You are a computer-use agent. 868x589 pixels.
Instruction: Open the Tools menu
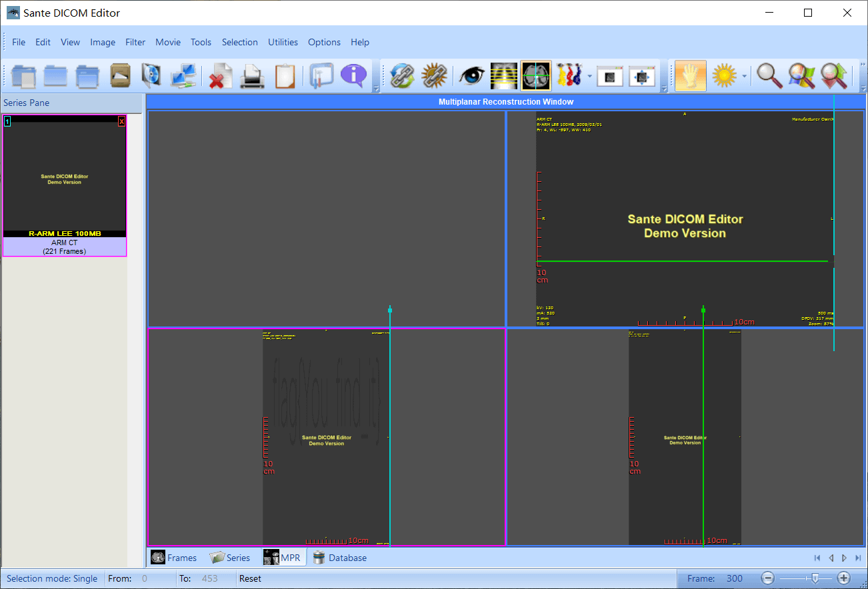201,42
